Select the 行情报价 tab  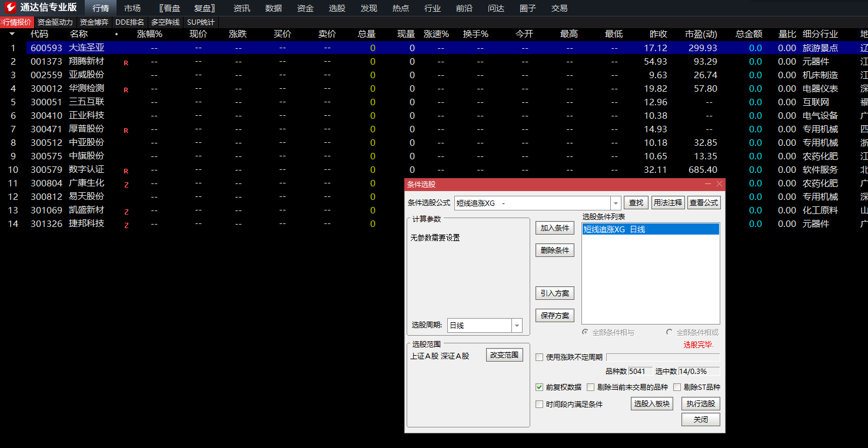pyautogui.click(x=17, y=22)
